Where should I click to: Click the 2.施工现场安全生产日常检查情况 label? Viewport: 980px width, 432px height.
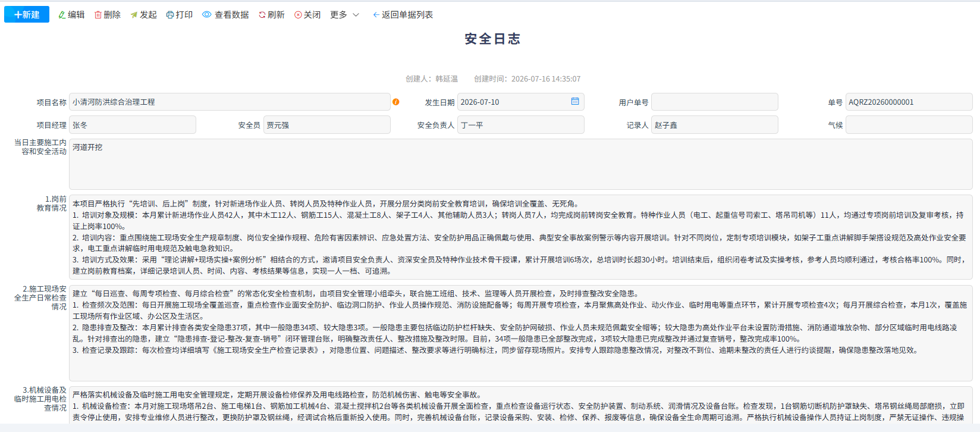coord(40,298)
